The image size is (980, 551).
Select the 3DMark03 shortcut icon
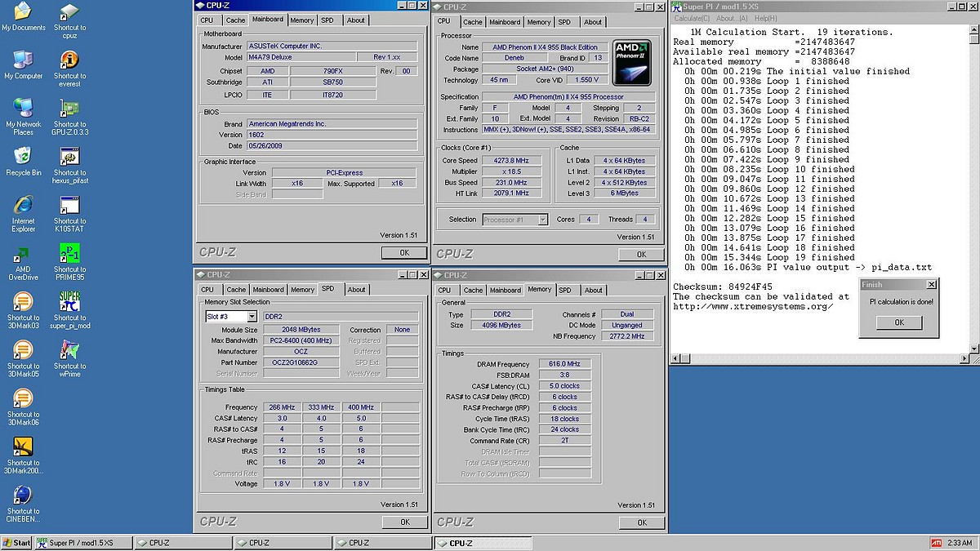coord(24,311)
